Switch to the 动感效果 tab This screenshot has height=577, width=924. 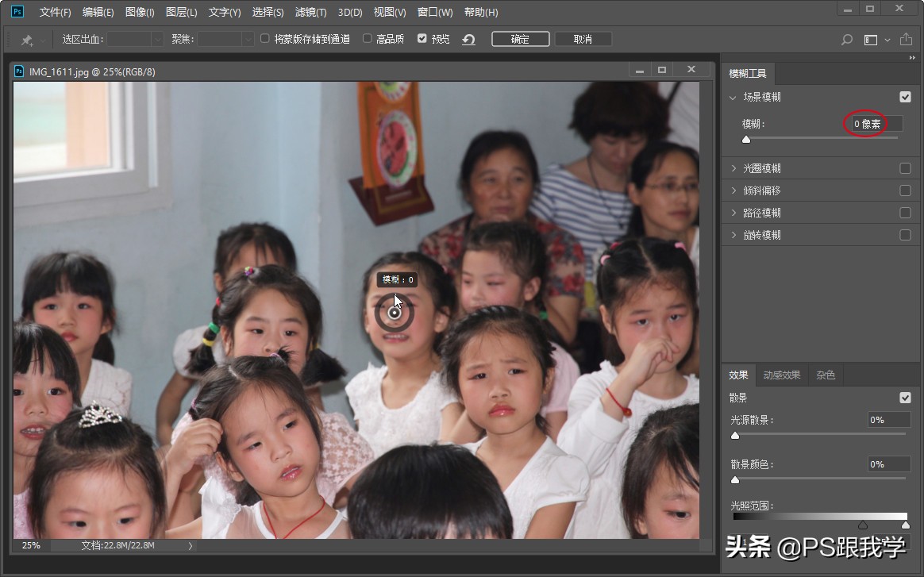[782, 375]
